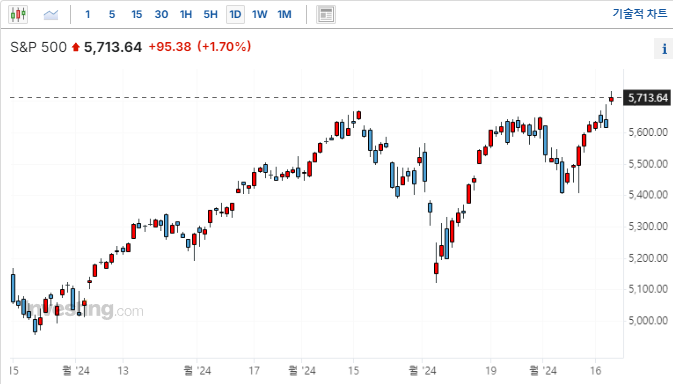Click the info icon next to the chart
The height and width of the screenshot is (384, 673).
[x=664, y=48]
